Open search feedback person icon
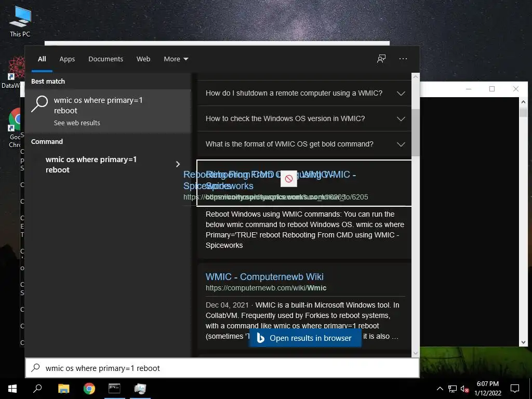This screenshot has width=532, height=399. tap(381, 59)
